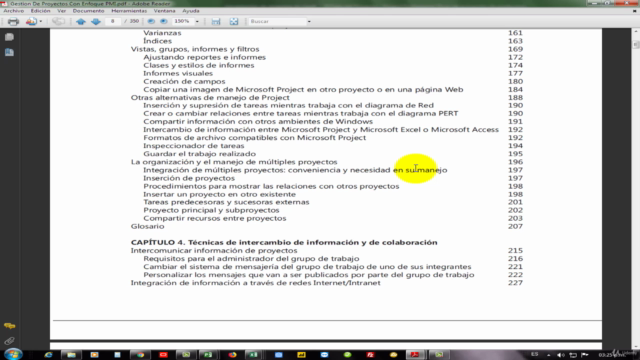Open the Buscar search options dropdown
Image resolution: width=640 pixels, height=360 pixels.
[309, 21]
